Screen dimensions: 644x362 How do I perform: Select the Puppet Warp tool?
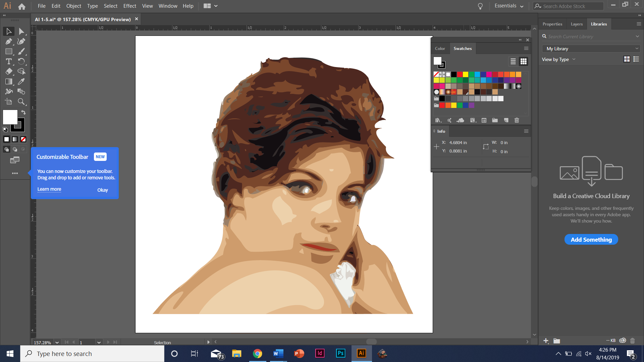tap(9, 92)
